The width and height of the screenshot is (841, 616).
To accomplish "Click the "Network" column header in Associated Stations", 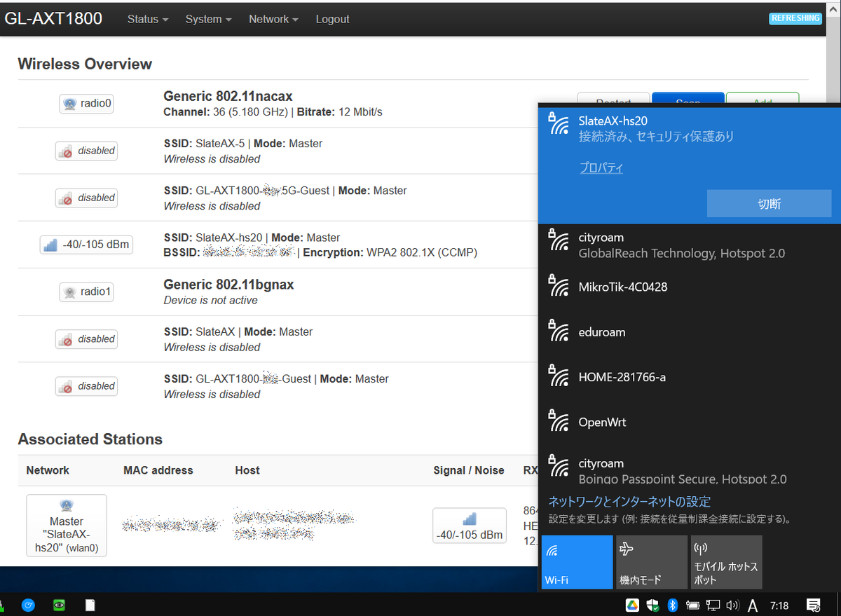I will 48,470.
